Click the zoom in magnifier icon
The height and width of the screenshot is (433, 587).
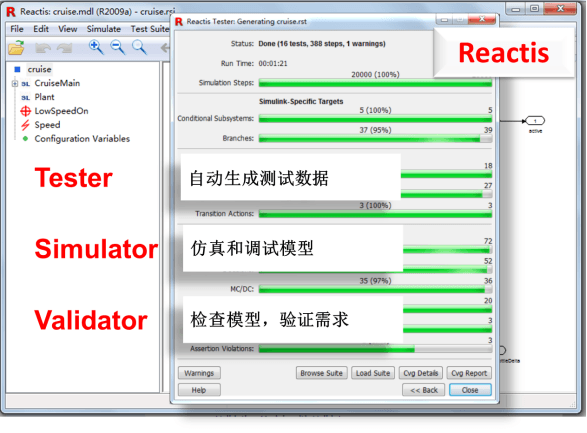(96, 47)
